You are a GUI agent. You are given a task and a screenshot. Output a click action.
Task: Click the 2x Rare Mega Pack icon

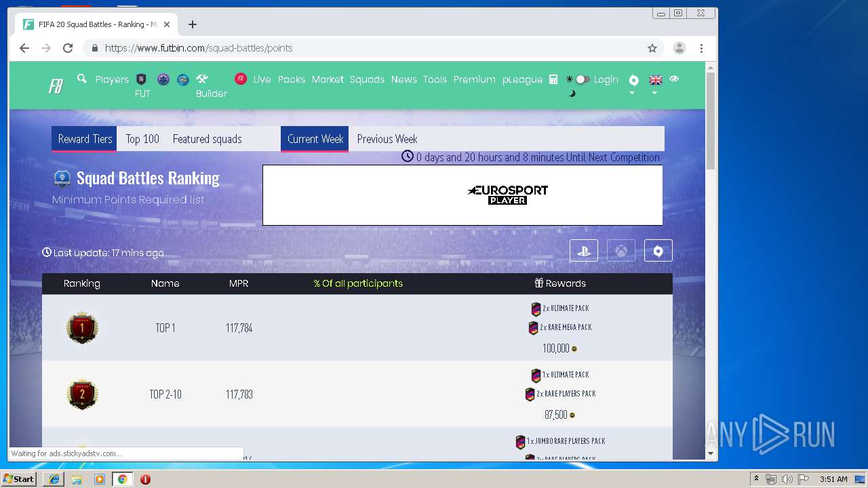tap(533, 328)
